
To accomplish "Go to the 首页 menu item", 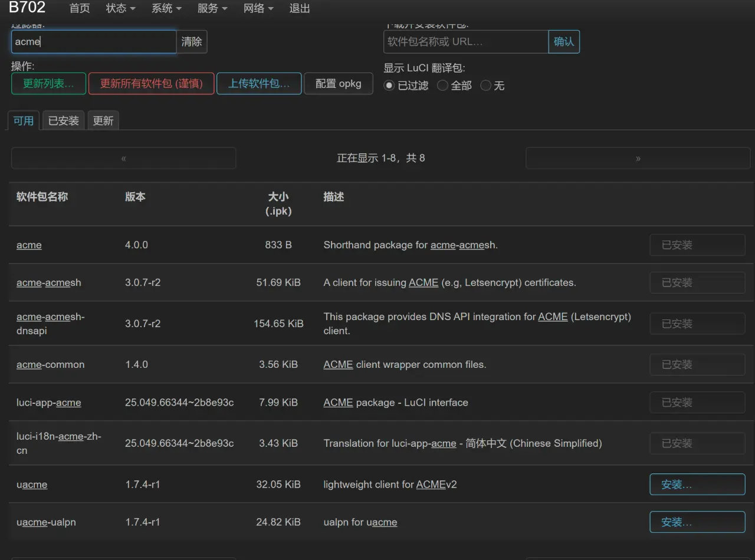I will (80, 8).
